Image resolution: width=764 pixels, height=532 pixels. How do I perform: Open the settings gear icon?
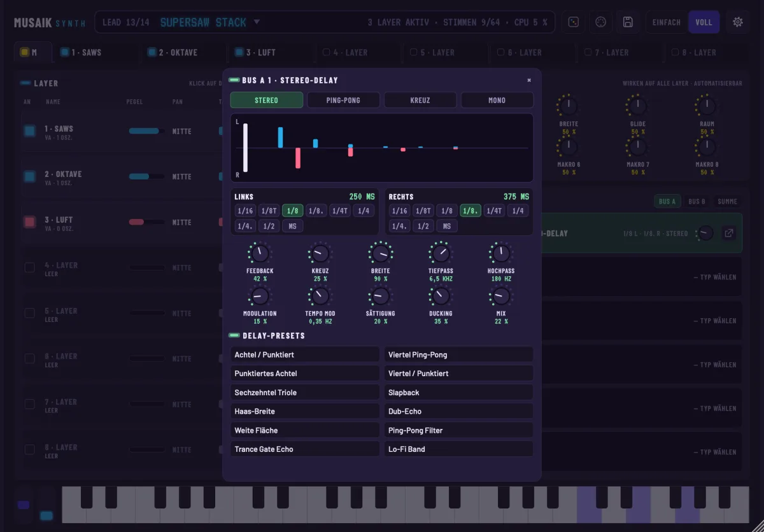(x=738, y=22)
